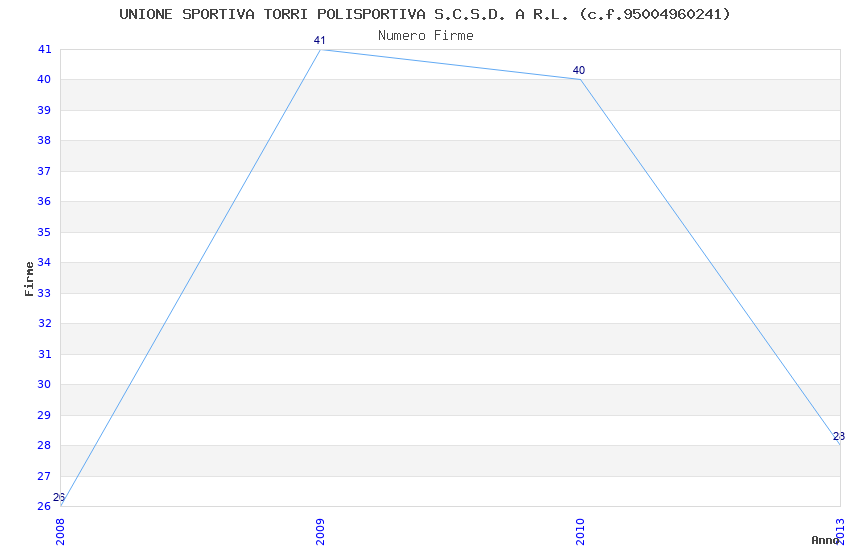The height and width of the screenshot is (550, 850).
Task: Click the Firme y-axis label
Action: tap(29, 279)
